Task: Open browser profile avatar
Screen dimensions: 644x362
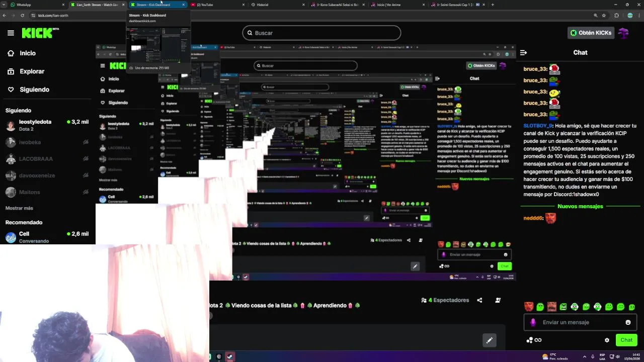Action: (630, 15)
